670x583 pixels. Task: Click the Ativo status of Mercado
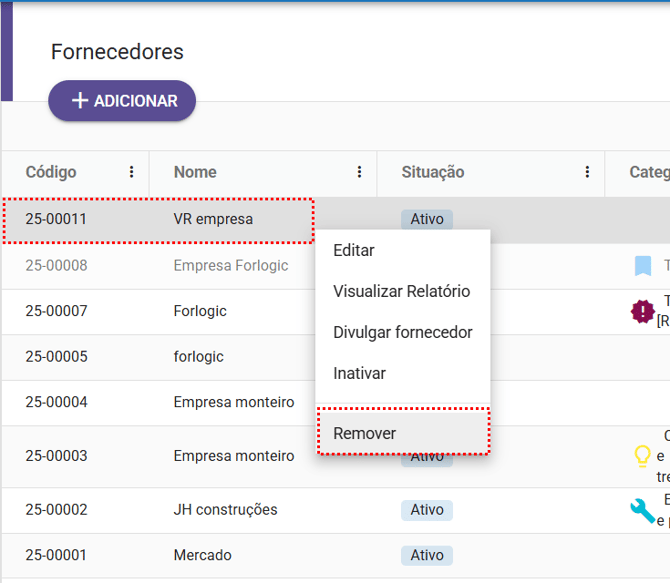point(427,555)
